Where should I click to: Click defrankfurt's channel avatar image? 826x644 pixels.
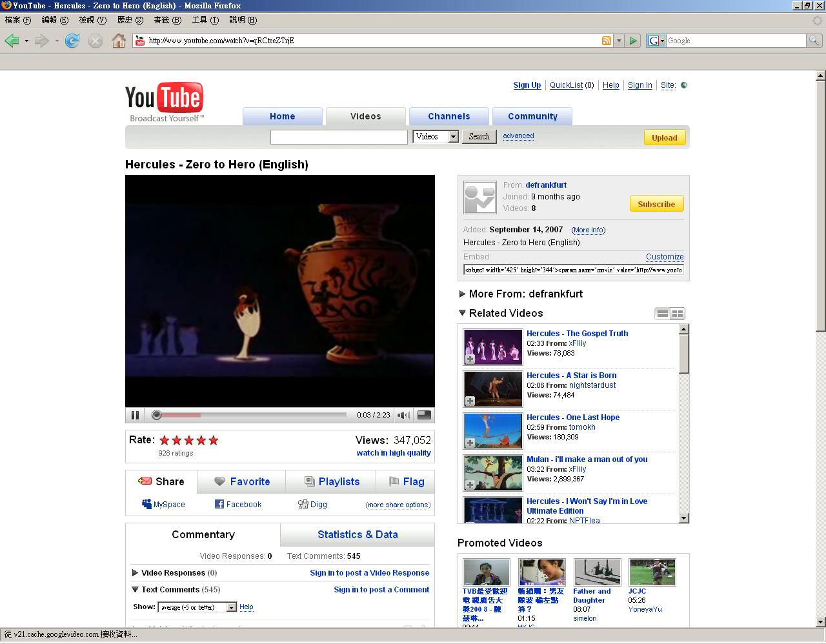pyautogui.click(x=480, y=197)
